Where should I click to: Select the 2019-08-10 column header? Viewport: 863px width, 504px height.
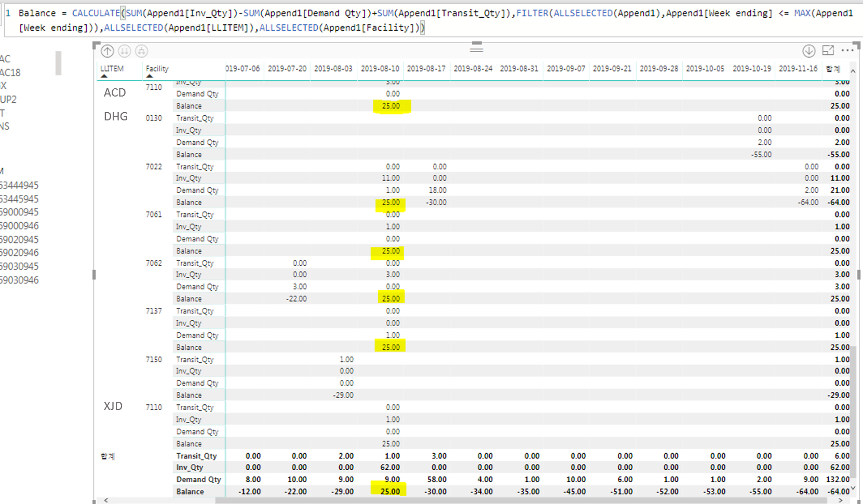380,69
